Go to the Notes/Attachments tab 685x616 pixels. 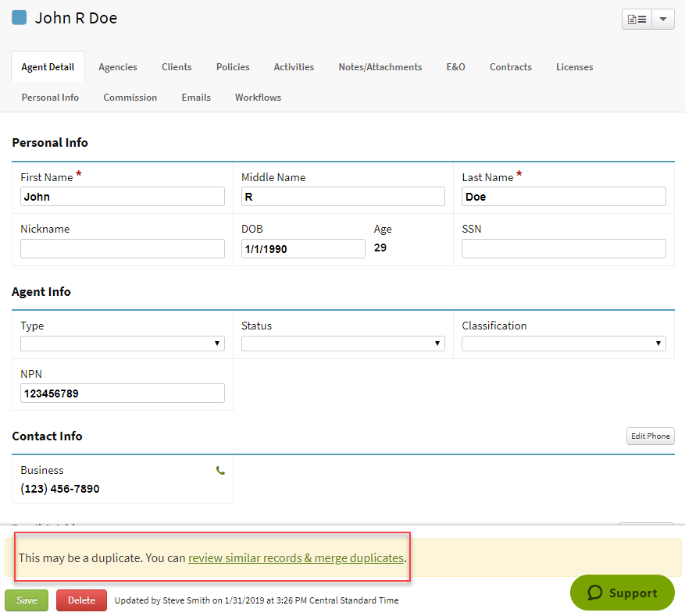pos(380,66)
